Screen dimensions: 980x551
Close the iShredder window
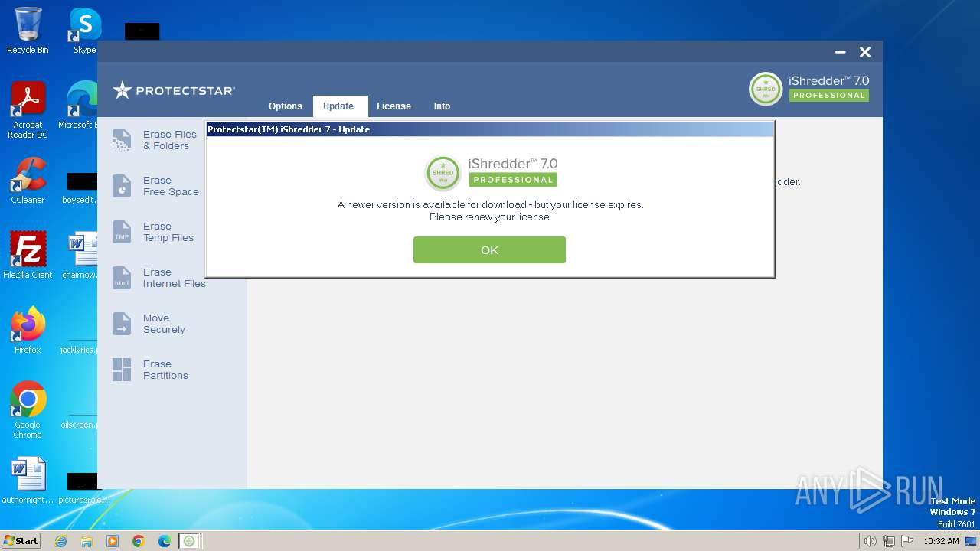point(865,52)
